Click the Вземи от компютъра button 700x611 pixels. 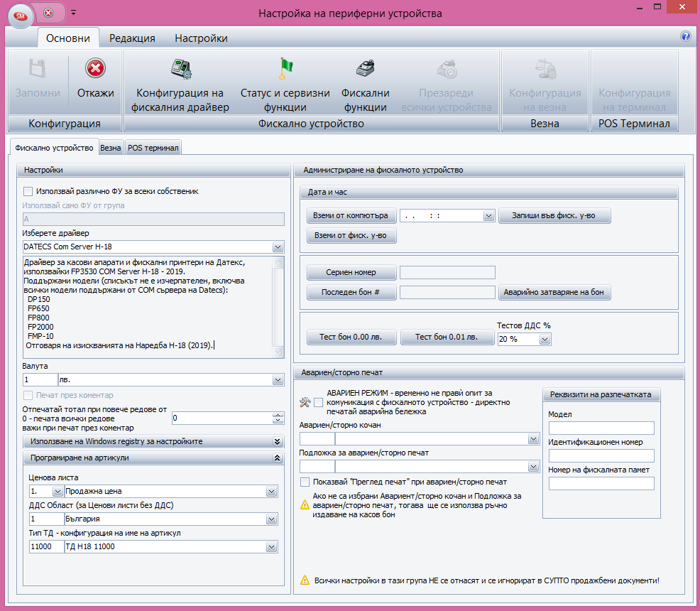pyautogui.click(x=351, y=216)
